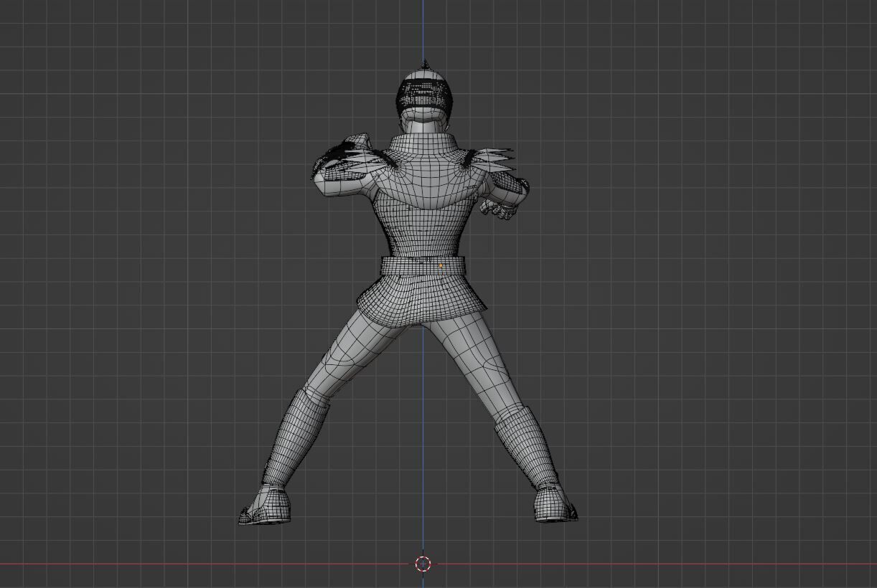Screen dimensions: 877x588
Task: Select the orange origin point on the belt
Action: click(441, 266)
